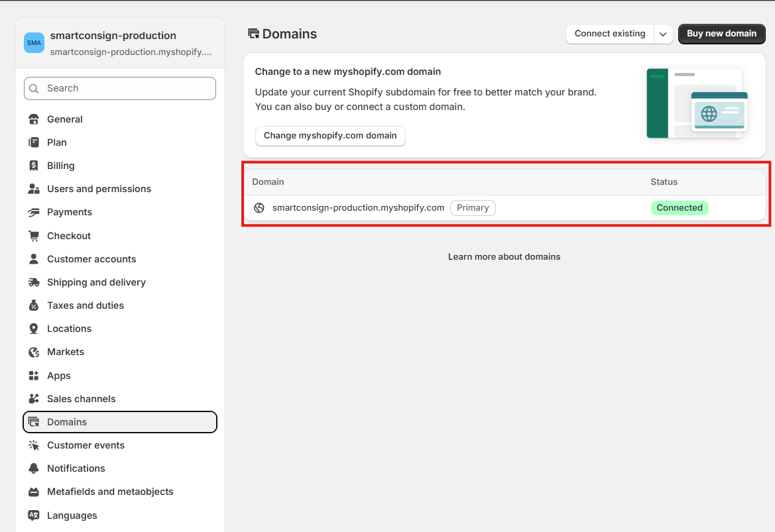Click Connect existing button
The width and height of the screenshot is (775, 532).
click(610, 34)
